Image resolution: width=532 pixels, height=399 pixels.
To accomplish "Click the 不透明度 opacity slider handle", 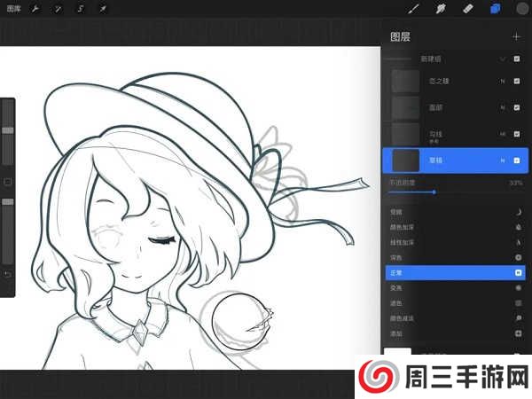I will point(434,192).
